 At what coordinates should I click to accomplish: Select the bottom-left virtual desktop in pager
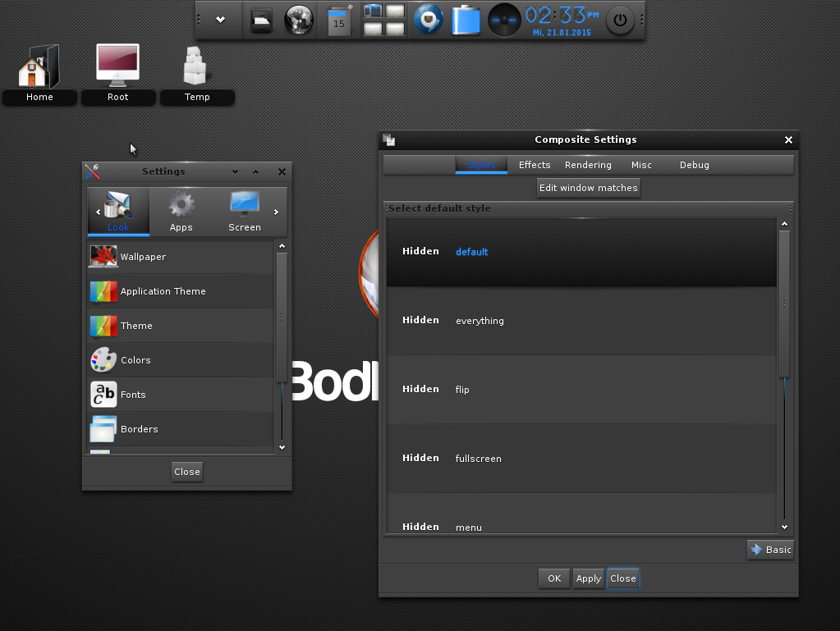click(373, 29)
